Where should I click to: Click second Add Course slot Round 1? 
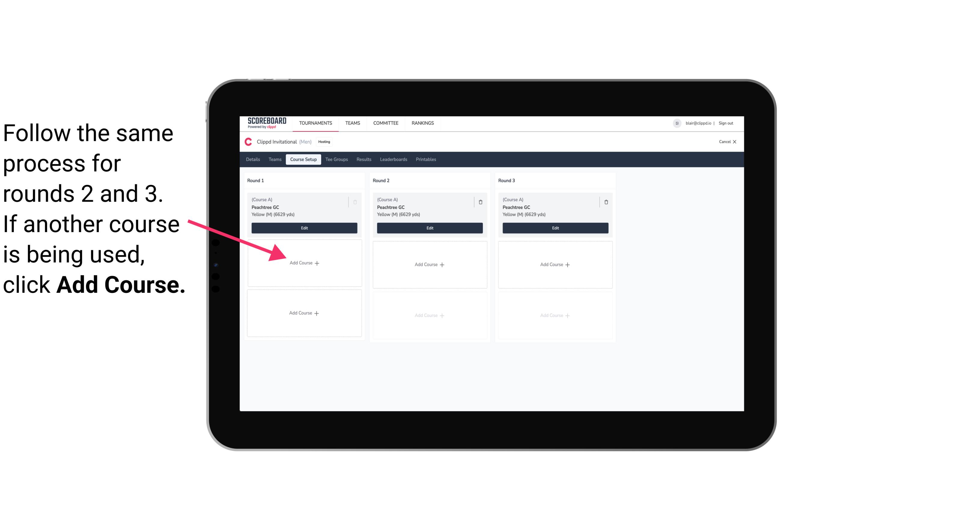[304, 313]
